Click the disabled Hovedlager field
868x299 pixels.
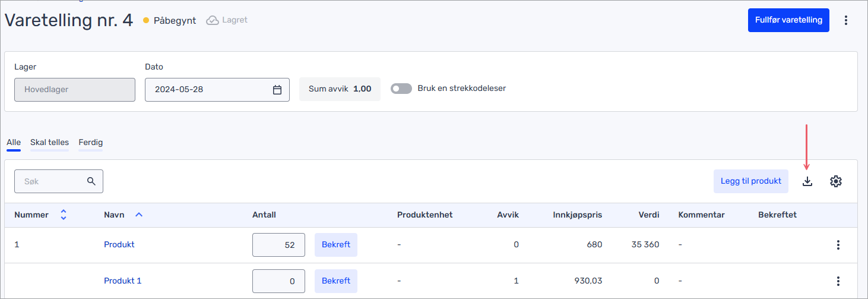pyautogui.click(x=75, y=90)
